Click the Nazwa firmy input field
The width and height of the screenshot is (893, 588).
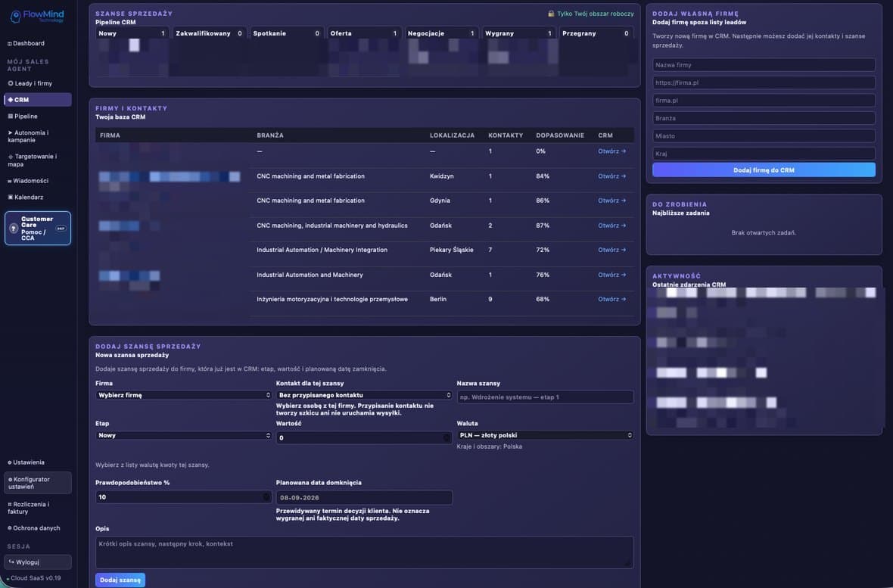click(x=764, y=65)
